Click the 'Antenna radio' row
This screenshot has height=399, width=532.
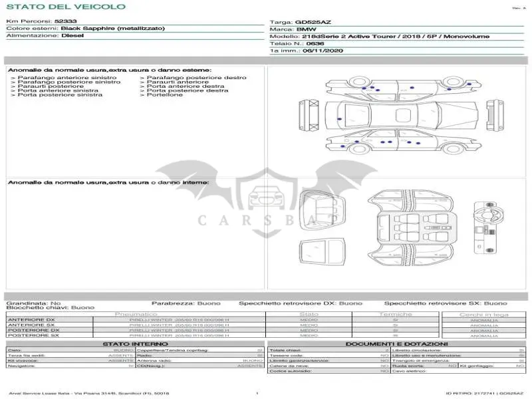[200, 360]
